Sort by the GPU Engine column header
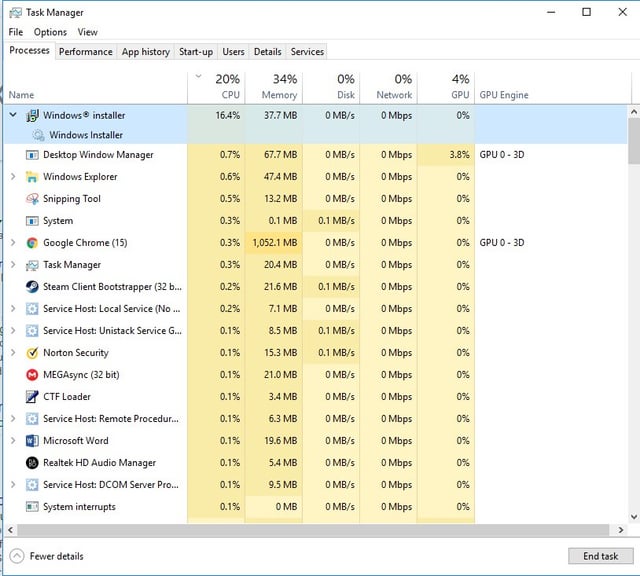The height and width of the screenshot is (576, 640). coord(553,88)
